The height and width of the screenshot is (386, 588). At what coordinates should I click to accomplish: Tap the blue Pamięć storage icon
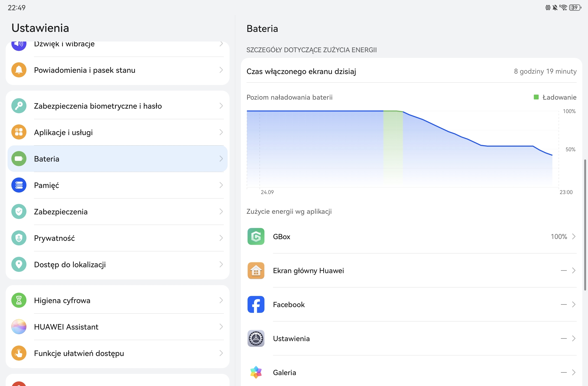tap(19, 185)
